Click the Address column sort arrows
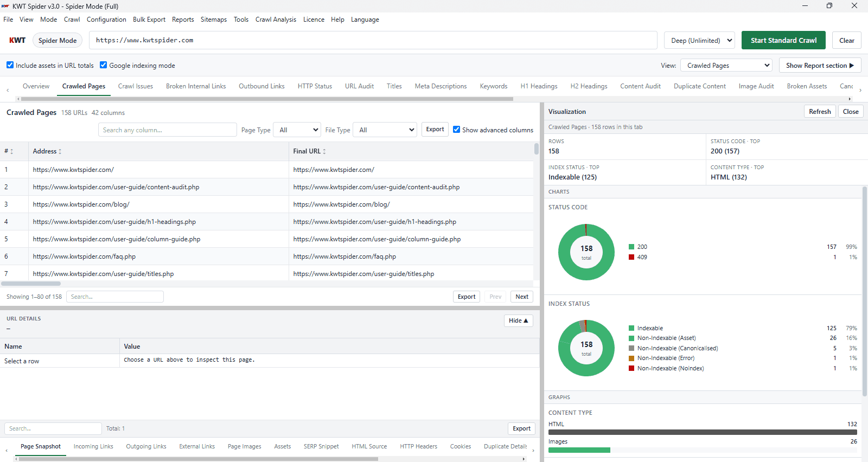Image resolution: width=868 pixels, height=462 pixels. coord(60,152)
